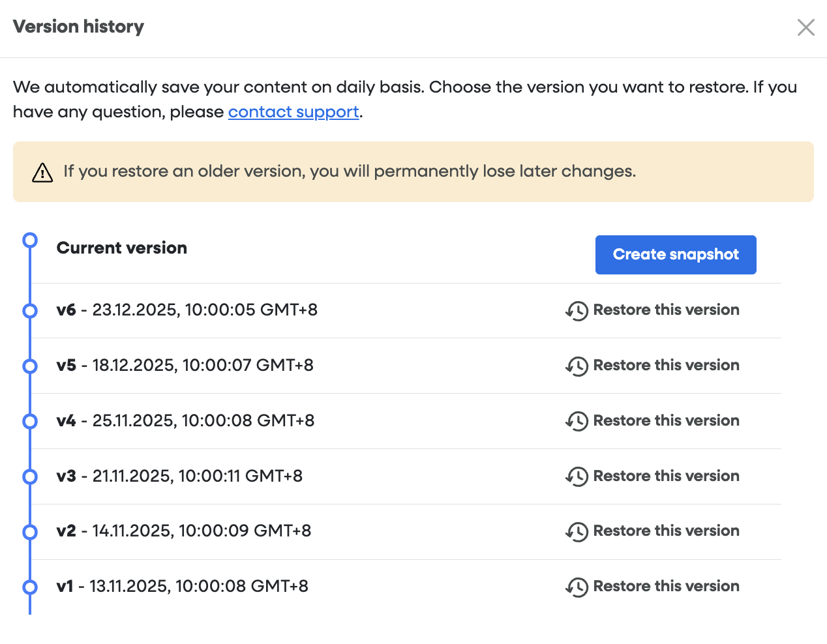Click the restore clock icon for v6

point(577,311)
